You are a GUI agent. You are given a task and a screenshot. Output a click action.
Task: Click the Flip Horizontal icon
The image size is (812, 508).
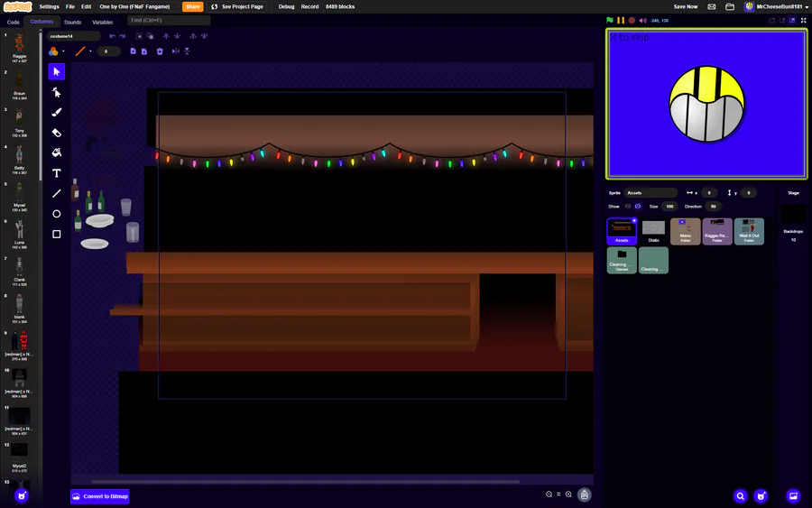click(176, 51)
